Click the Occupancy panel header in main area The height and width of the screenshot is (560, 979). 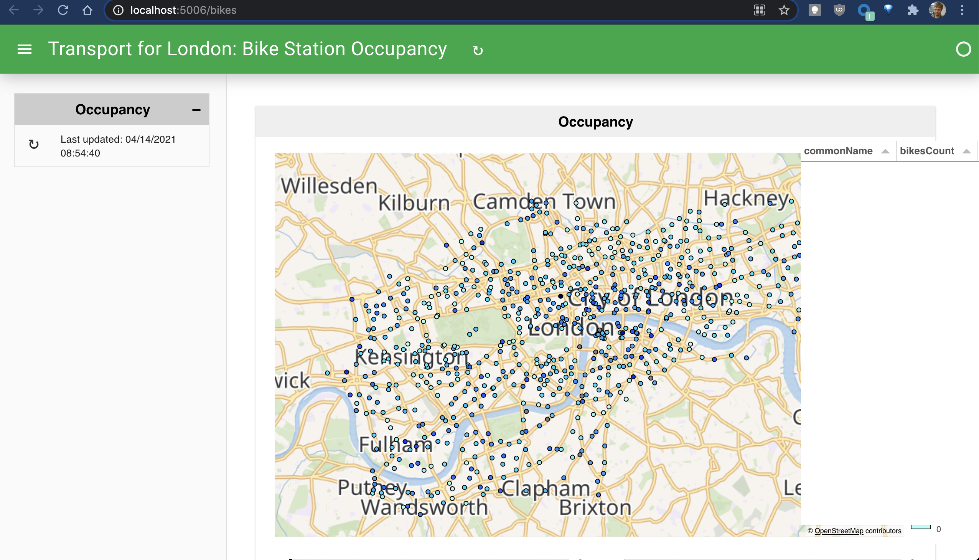595,122
